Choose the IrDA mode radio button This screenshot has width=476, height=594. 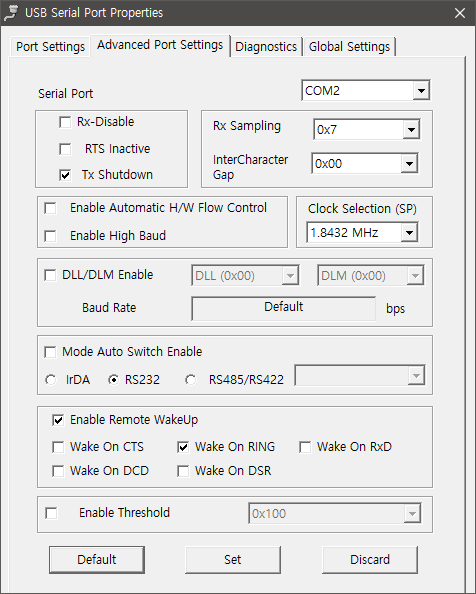click(50, 380)
